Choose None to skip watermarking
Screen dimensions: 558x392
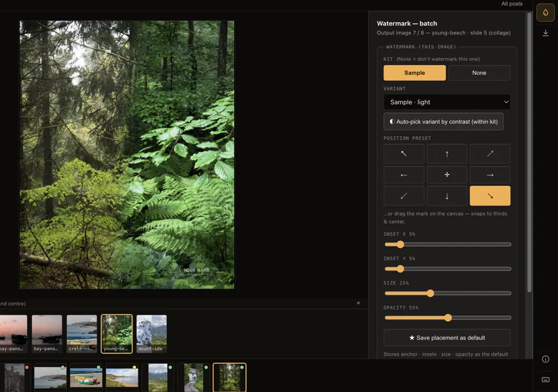pos(479,73)
